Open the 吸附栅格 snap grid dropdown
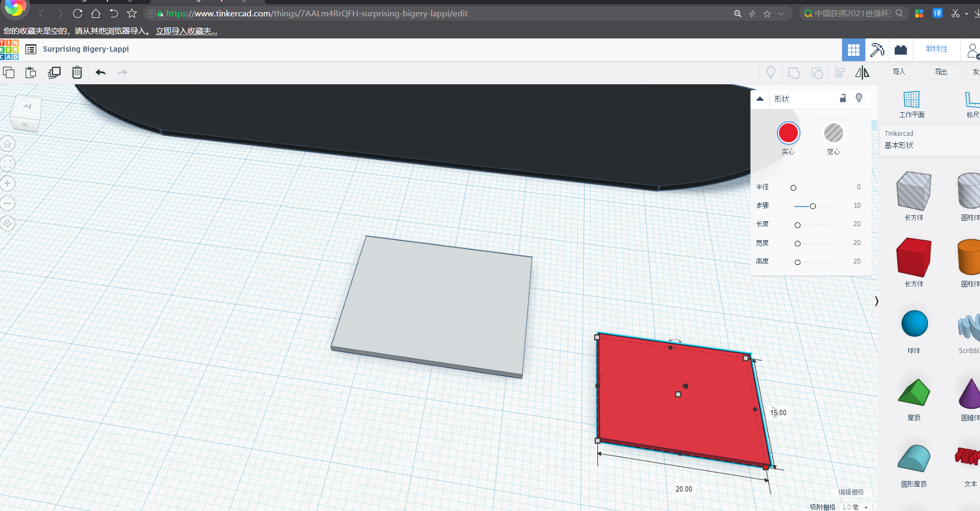Screen dimensions: 980x511 pyautogui.click(x=855, y=507)
